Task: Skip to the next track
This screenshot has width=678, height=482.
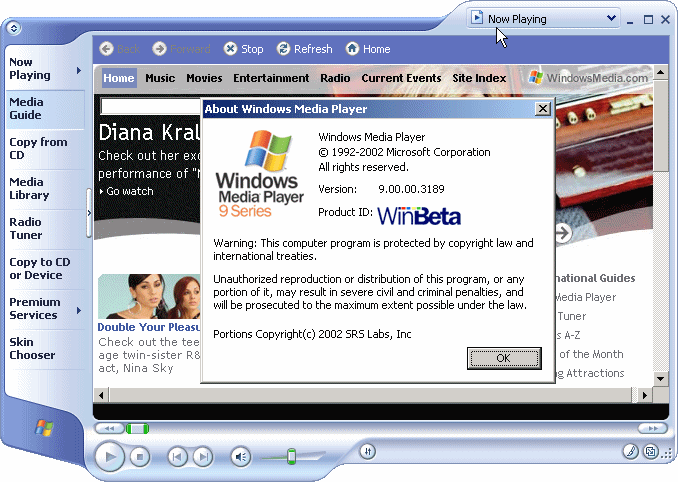Action: coord(203,456)
